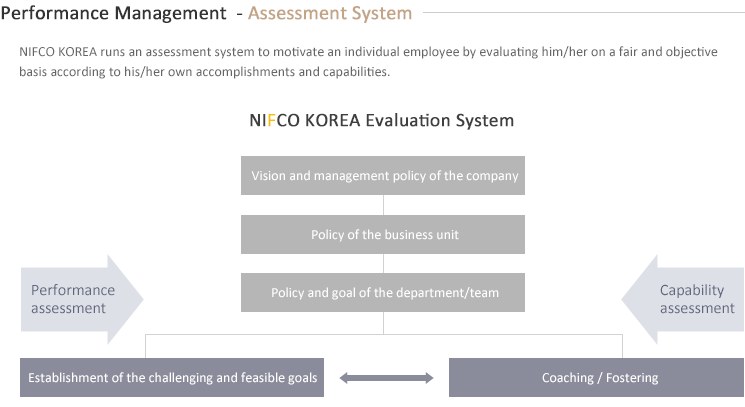
Task: Click the Capability assessment arrow
Action: coord(683,299)
